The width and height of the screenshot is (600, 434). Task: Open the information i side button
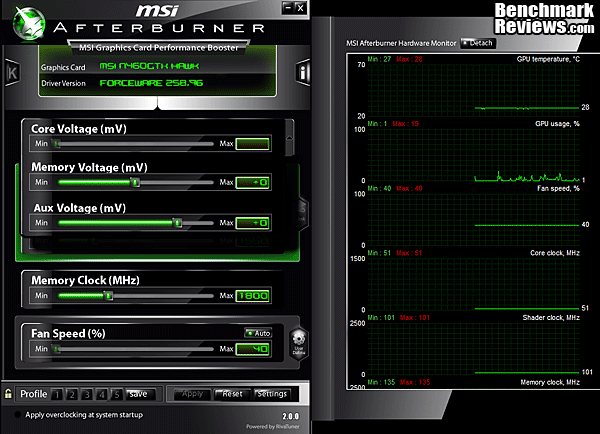pyautogui.click(x=303, y=72)
